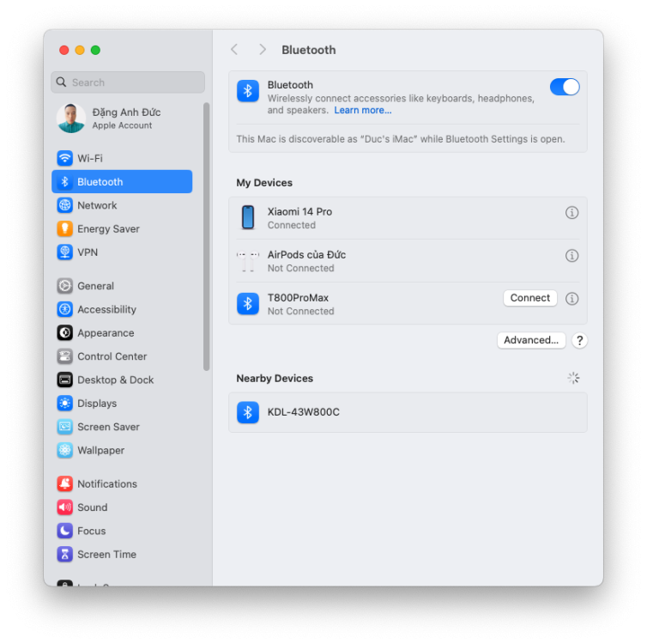Screen dimensions: 647x644
Task: Click the T800ProMax Bluetooth icon
Action: tap(248, 304)
